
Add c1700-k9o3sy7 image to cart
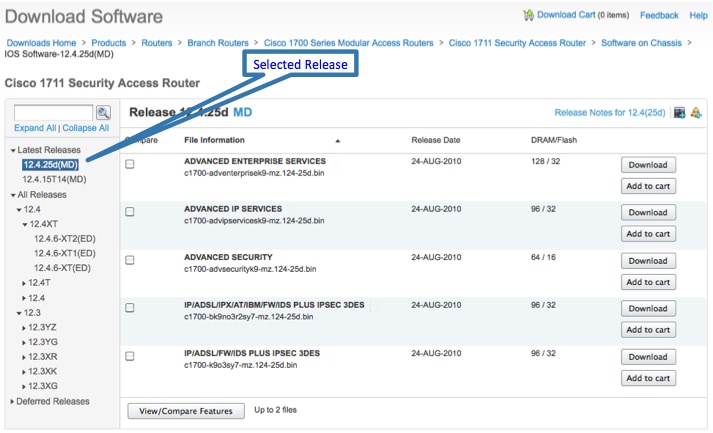648,378
